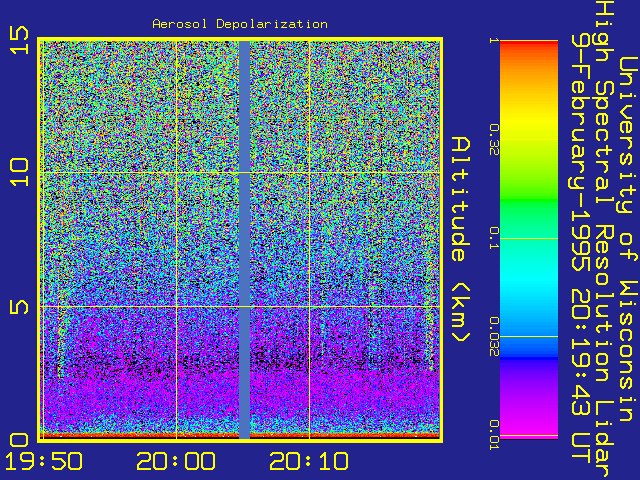Image resolution: width=640 pixels, height=480 pixels.
Task: Click the colorbar label '0.32'
Action: 494,140
